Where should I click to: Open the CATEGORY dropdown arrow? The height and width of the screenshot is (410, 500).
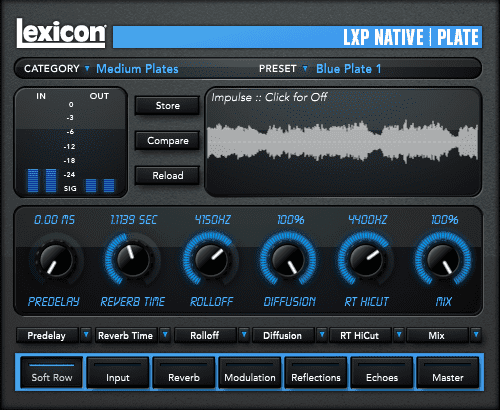pyautogui.click(x=87, y=68)
